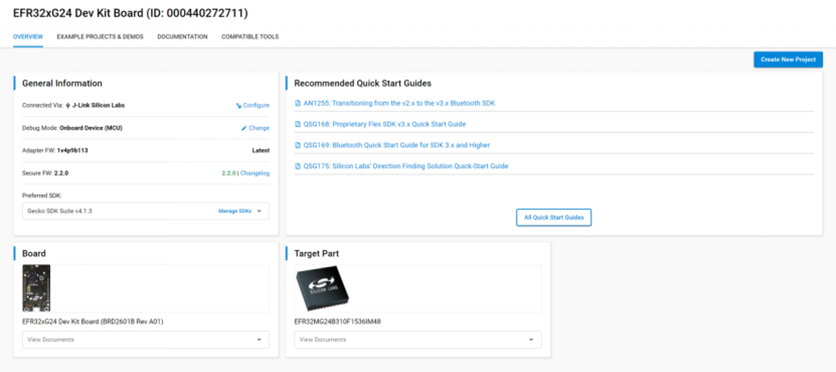Click the Latest label for Adapter FW

pyautogui.click(x=261, y=151)
